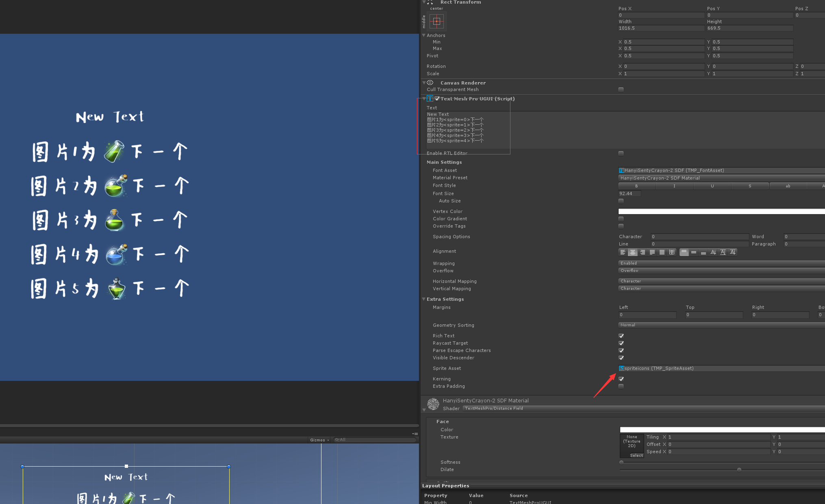Apply Underline font style
Viewport: 825px width, 504px height.
712,186
